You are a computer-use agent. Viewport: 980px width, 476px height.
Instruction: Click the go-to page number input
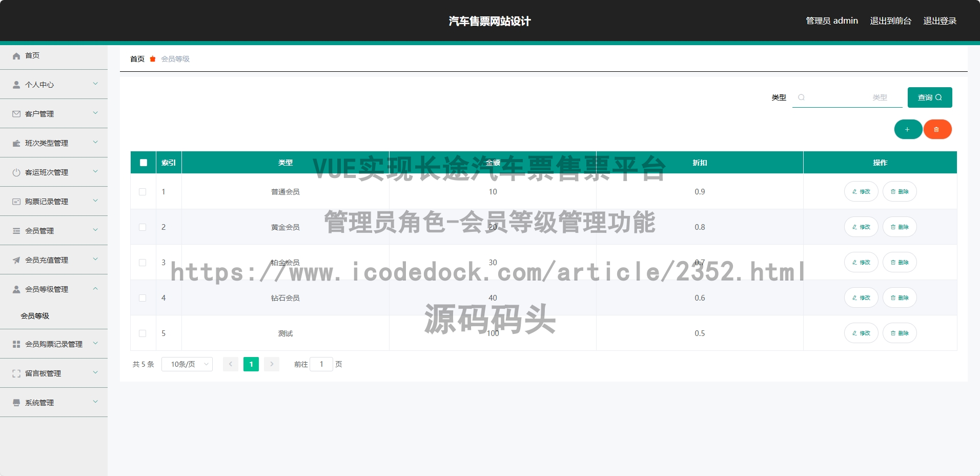tap(321, 364)
